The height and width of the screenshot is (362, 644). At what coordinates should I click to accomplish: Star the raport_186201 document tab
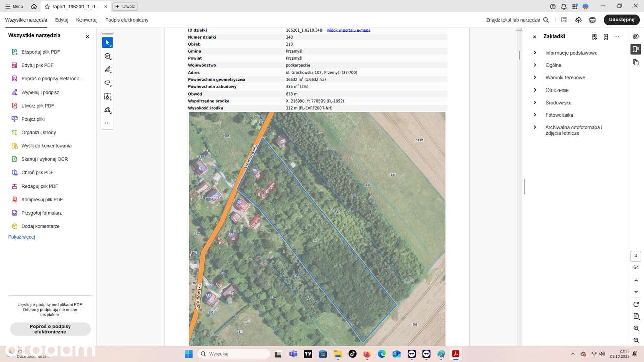pos(47,7)
